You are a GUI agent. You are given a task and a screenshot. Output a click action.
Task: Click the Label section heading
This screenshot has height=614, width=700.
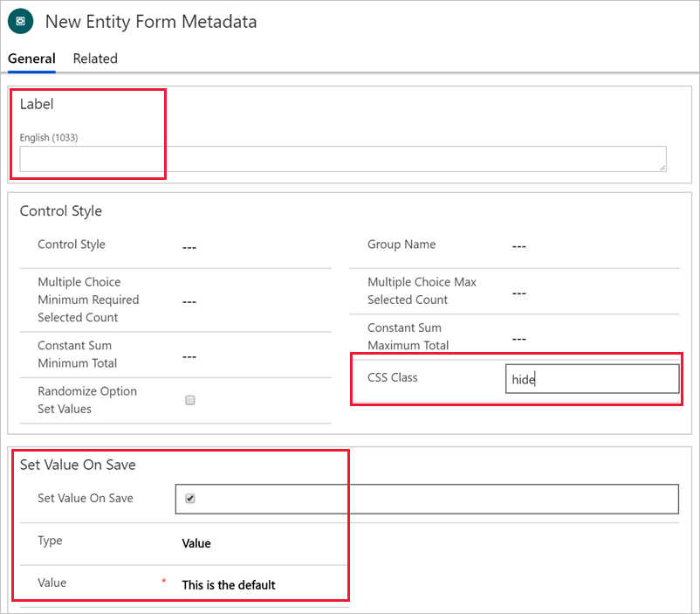point(37,104)
